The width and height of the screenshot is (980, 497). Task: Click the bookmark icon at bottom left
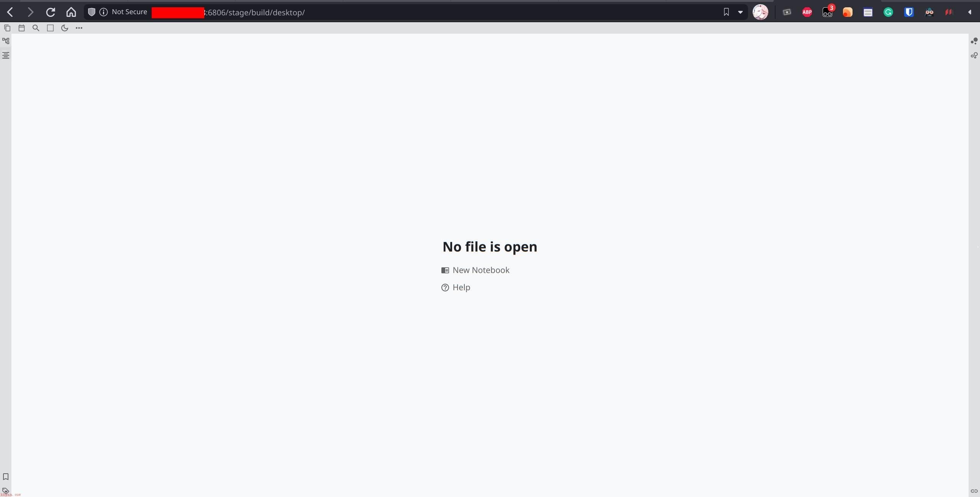pos(6,477)
